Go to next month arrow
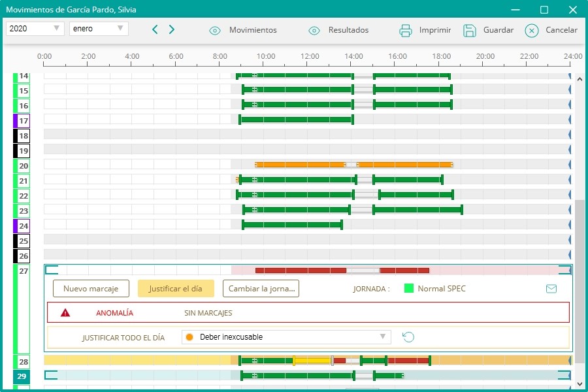Viewport: 588px width, 392px height. pyautogui.click(x=172, y=29)
